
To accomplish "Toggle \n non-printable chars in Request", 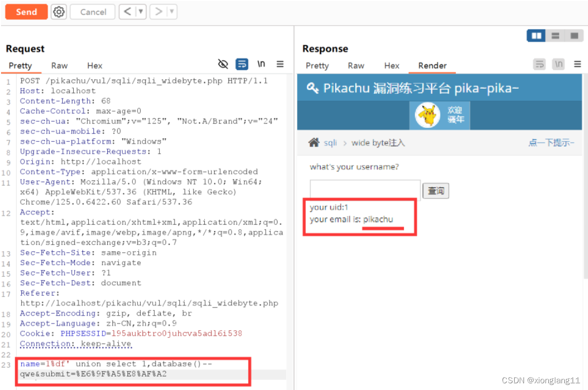I will click(x=262, y=64).
